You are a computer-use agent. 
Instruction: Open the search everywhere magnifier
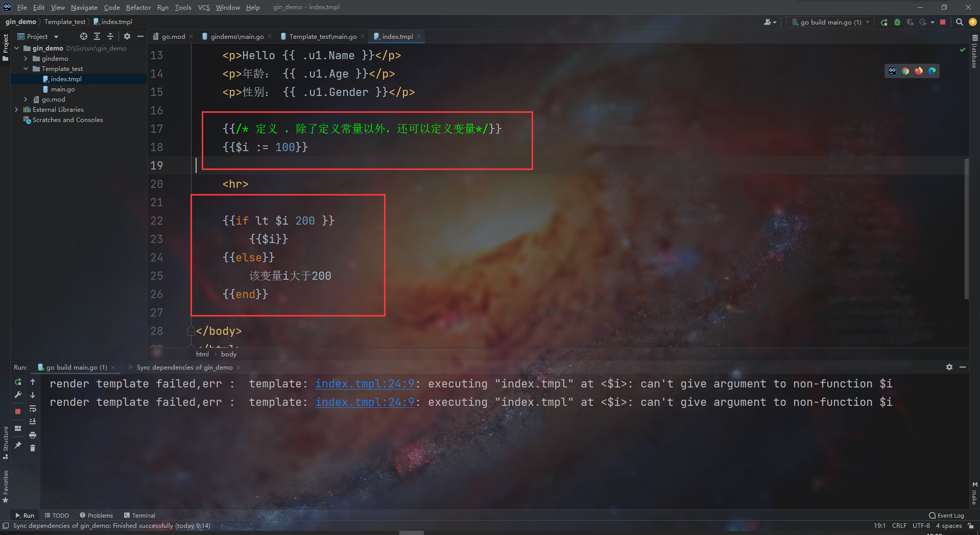tap(960, 22)
